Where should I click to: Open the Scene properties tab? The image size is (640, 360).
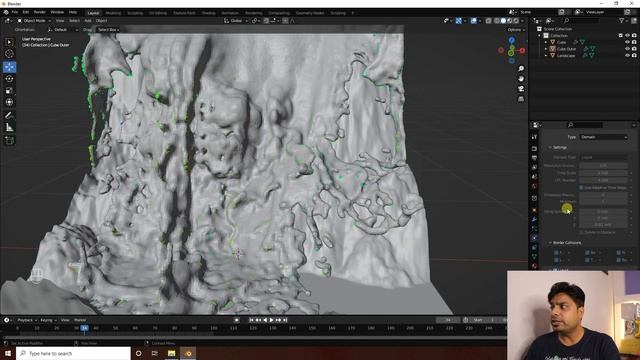534,177
